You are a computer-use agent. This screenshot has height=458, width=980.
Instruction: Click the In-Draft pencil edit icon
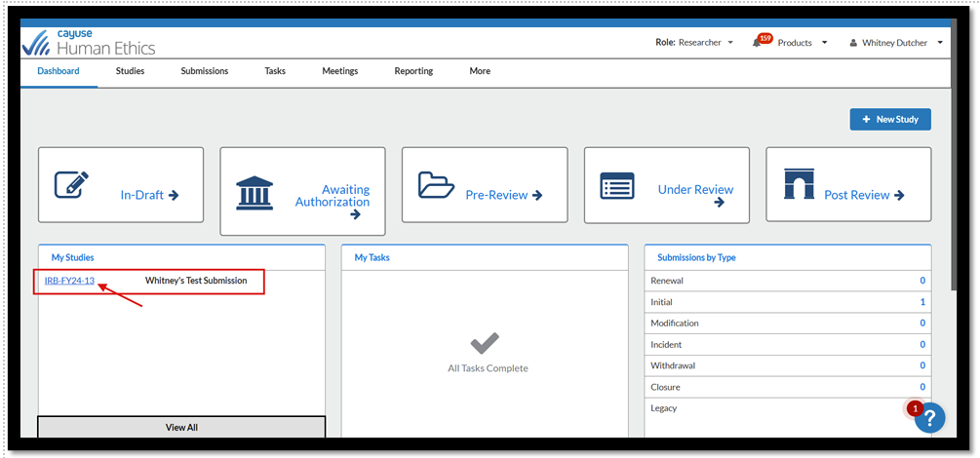68,185
